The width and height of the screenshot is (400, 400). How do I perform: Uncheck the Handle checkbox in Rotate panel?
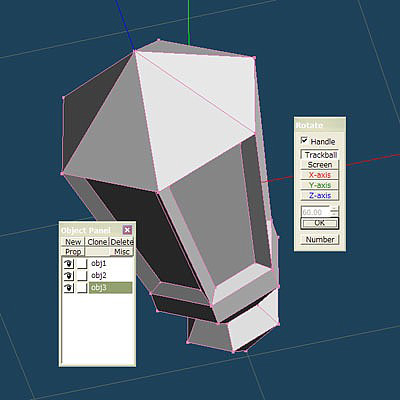pos(304,141)
